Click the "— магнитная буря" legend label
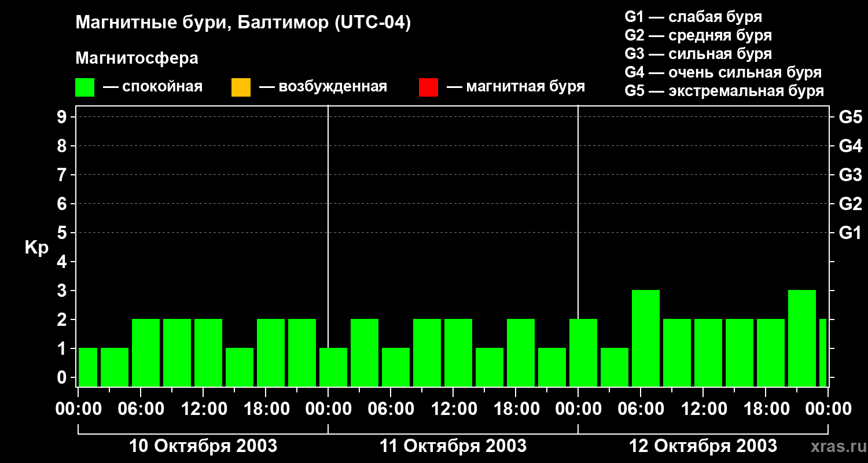The image size is (868, 463). pos(516,87)
